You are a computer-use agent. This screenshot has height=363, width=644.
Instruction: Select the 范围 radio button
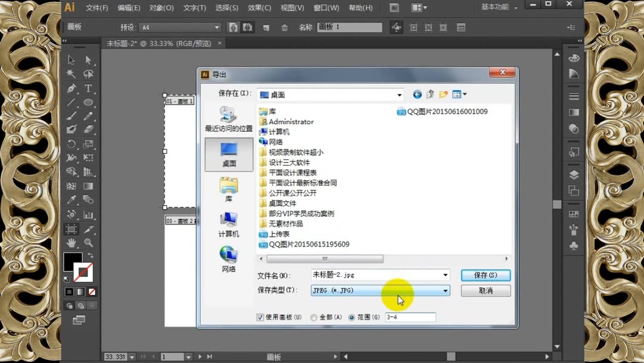[352, 317]
